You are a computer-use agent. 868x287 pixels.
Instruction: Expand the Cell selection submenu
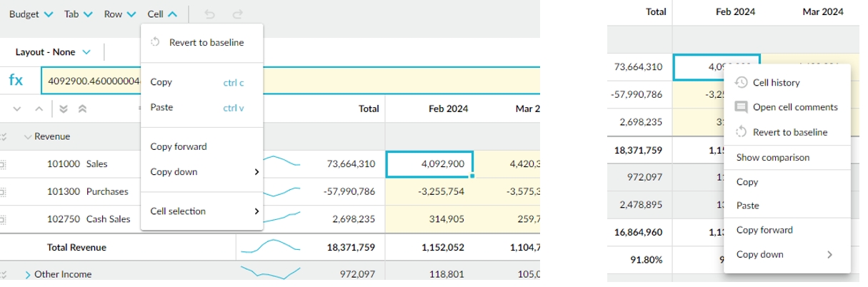click(204, 211)
